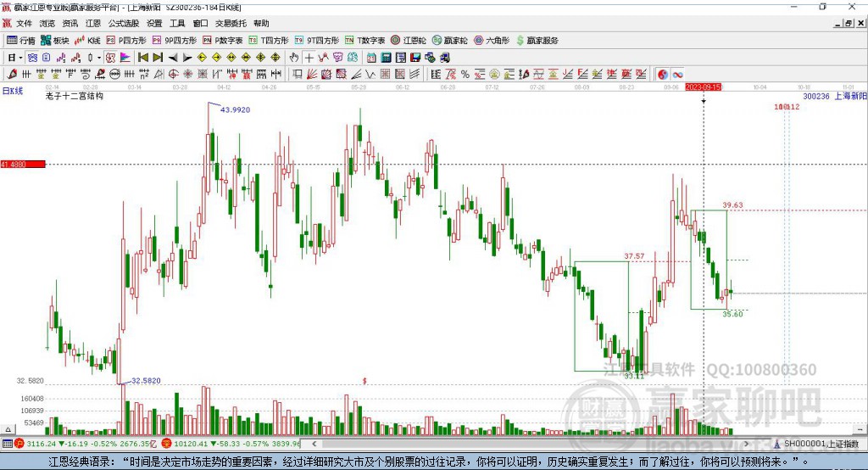Click the 32.5820 low price label

click(146, 381)
